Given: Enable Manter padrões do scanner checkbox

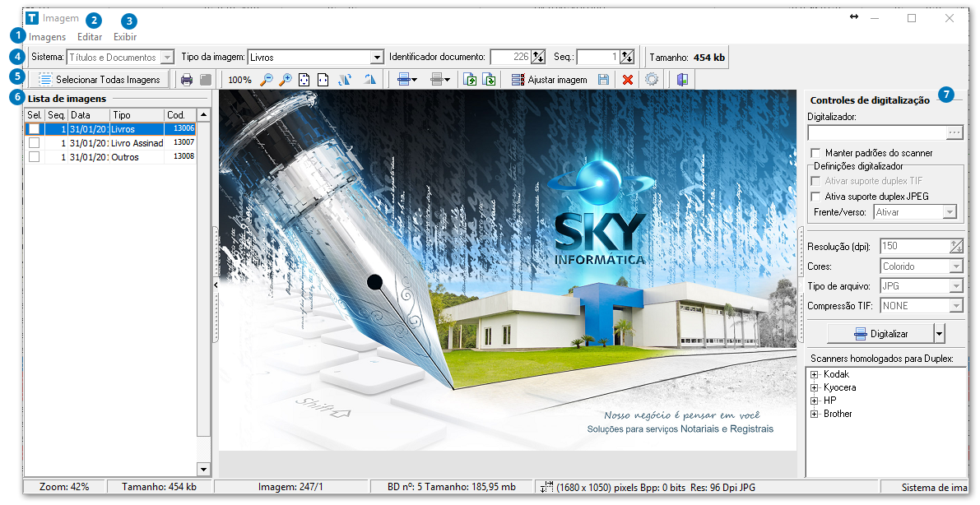Looking at the screenshot, I should pyautogui.click(x=815, y=153).
